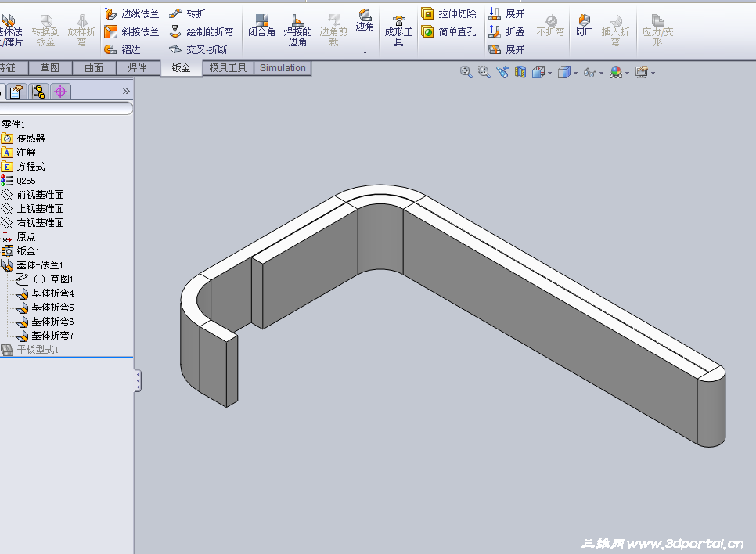The height and width of the screenshot is (554, 756).
Task: Click the 放样折弯 lofted bend tool
Action: coord(81,31)
